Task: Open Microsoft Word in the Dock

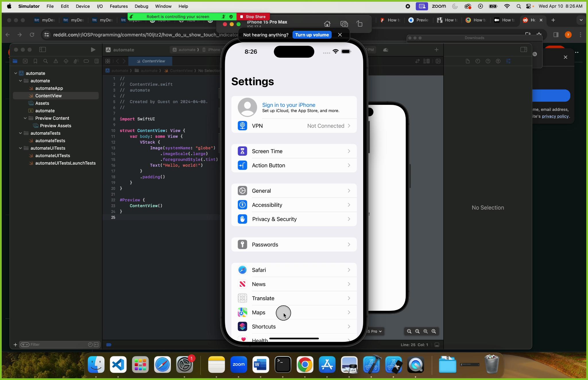Action: click(x=261, y=364)
